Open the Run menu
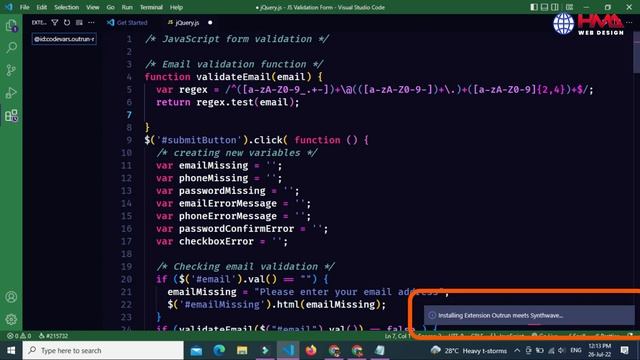The height and width of the screenshot is (360, 640). click(127, 7)
